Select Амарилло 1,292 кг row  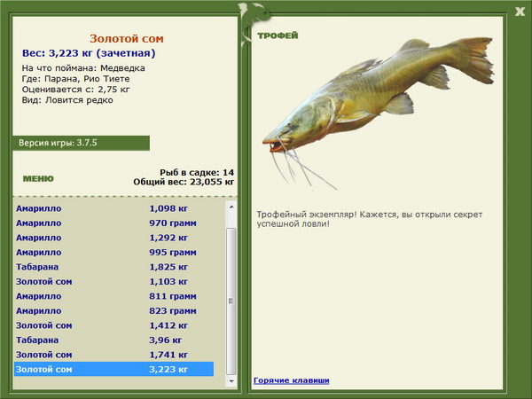114,238
